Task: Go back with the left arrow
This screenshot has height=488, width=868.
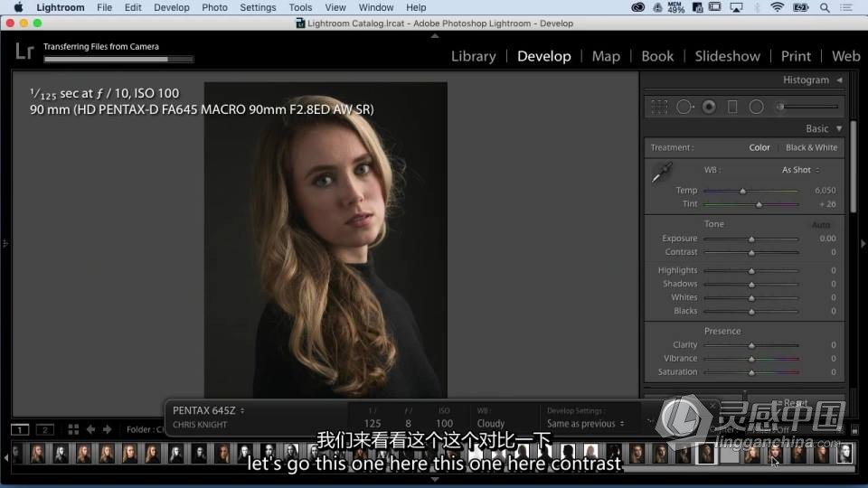Action: [90, 429]
